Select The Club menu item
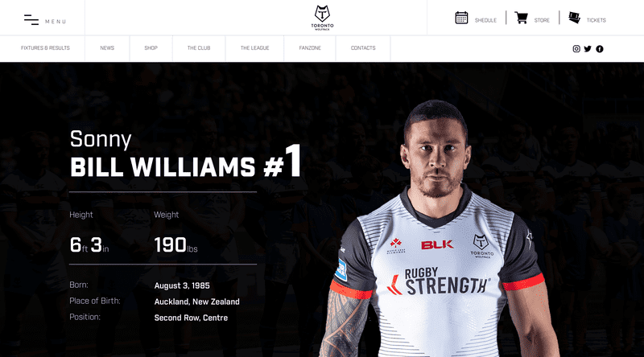644x357 pixels. (x=199, y=48)
